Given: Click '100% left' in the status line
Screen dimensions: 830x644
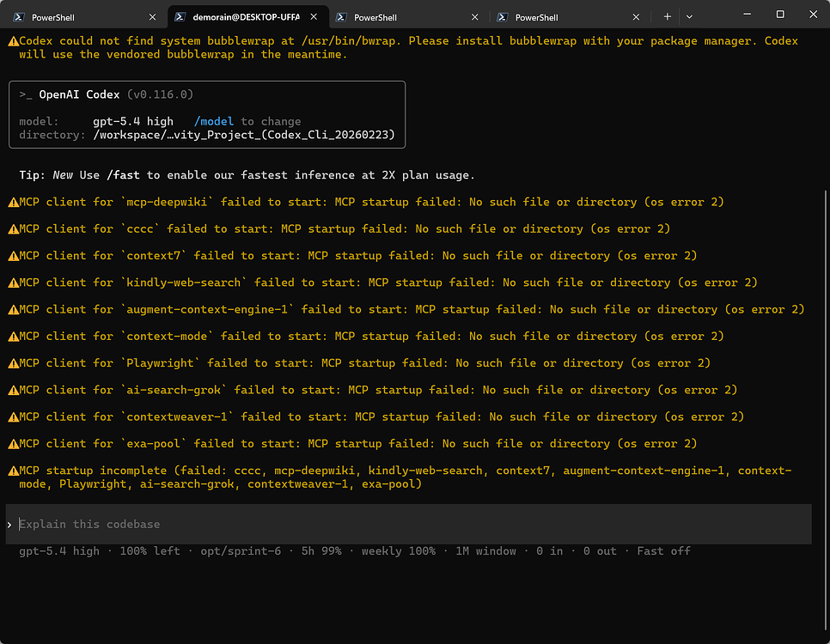Looking at the screenshot, I should tap(150, 551).
